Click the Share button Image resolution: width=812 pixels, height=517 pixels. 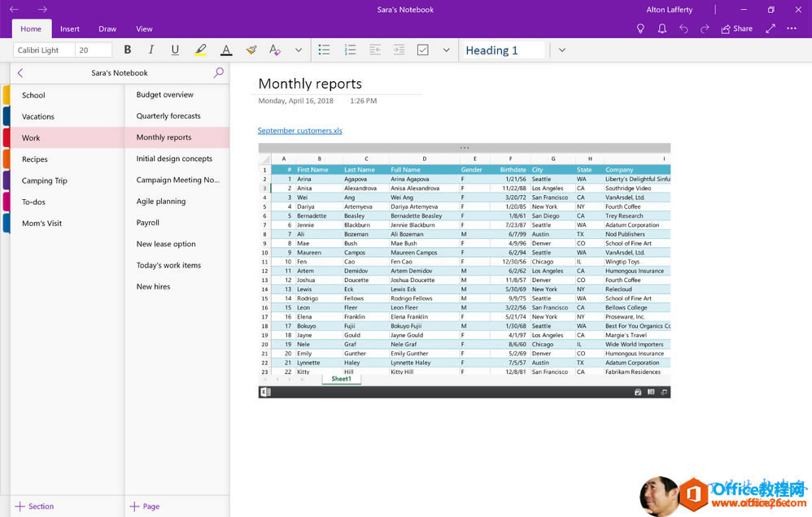point(736,28)
